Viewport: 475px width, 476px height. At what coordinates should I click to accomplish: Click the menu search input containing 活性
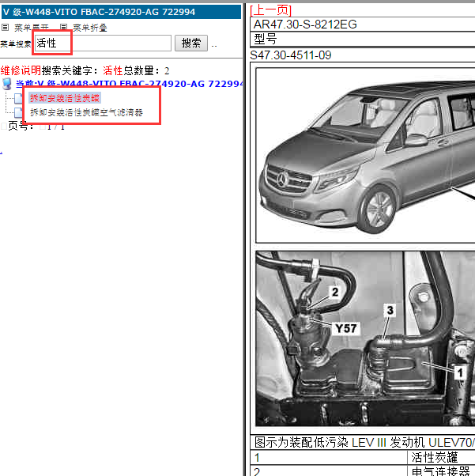pos(103,43)
